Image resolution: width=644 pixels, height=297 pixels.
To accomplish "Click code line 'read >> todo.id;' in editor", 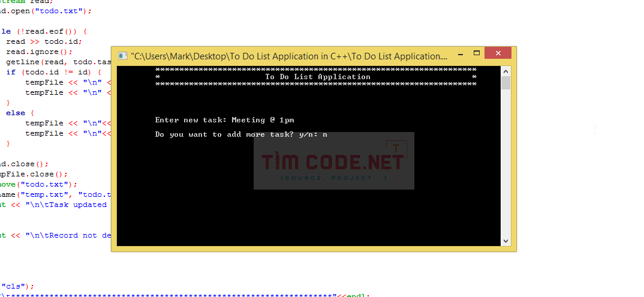I will (x=44, y=41).
